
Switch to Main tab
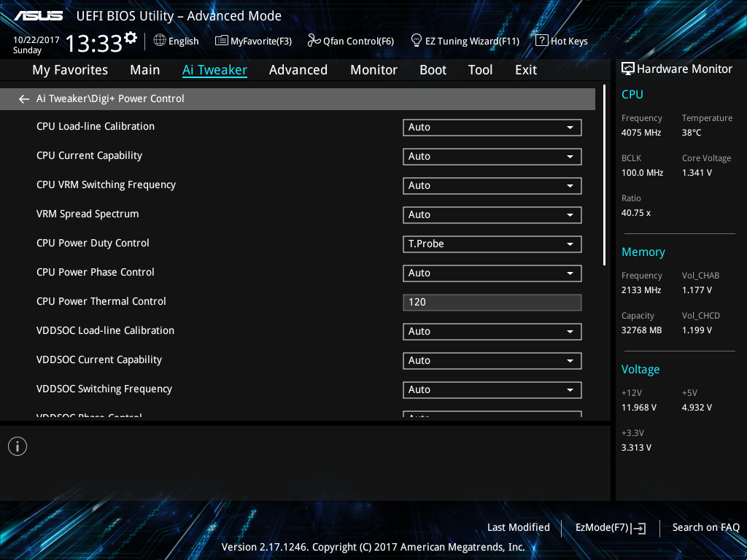(145, 70)
